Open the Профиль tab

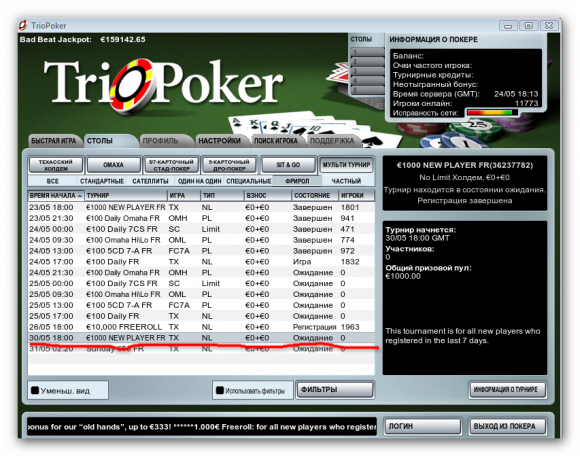(x=166, y=141)
